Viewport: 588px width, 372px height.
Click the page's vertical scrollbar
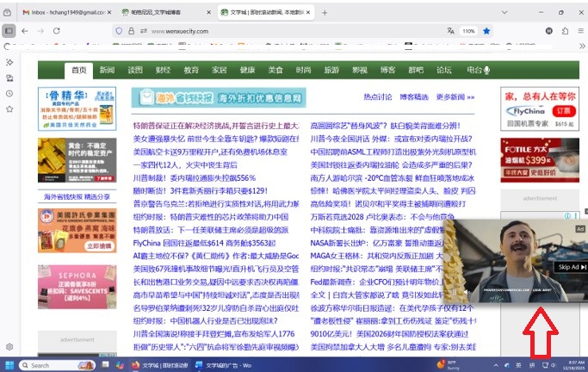(585, 172)
